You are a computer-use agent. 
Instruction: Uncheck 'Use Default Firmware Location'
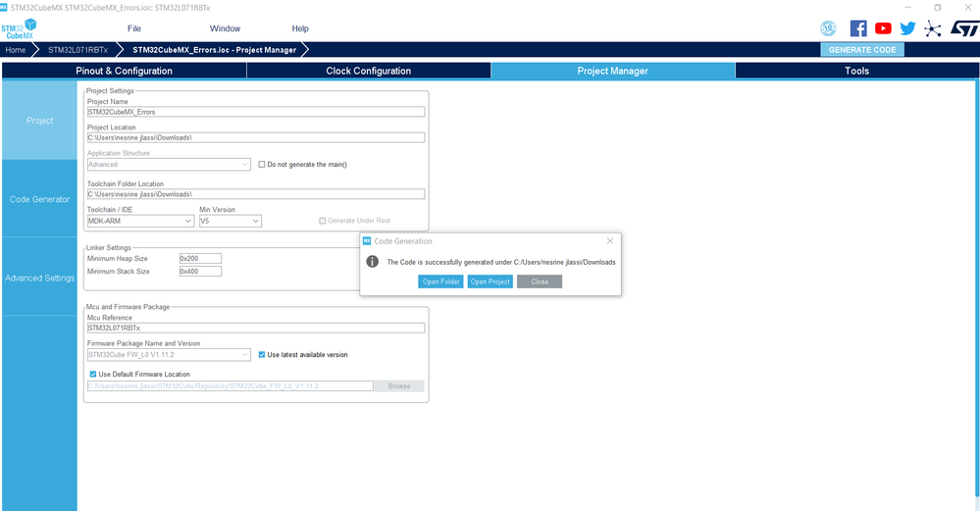(x=93, y=375)
